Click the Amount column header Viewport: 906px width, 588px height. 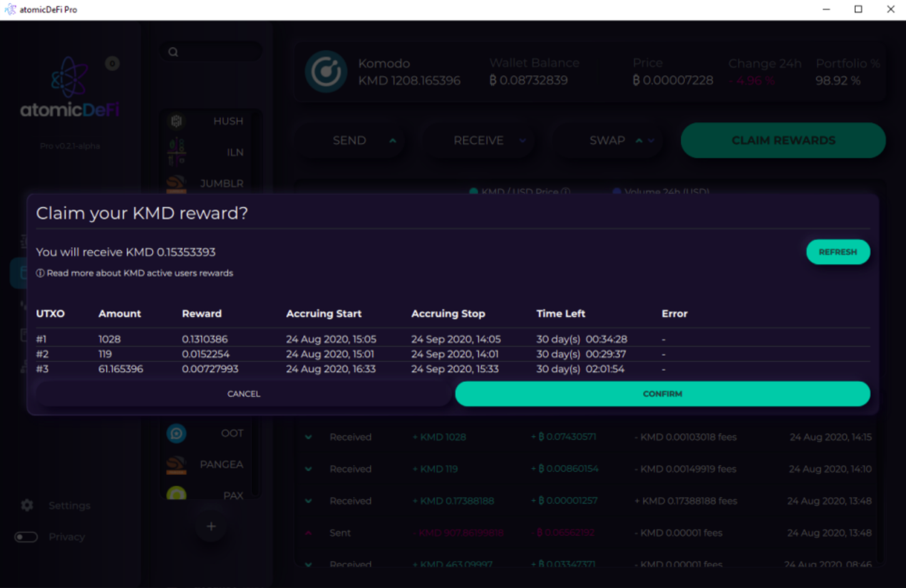pos(120,314)
